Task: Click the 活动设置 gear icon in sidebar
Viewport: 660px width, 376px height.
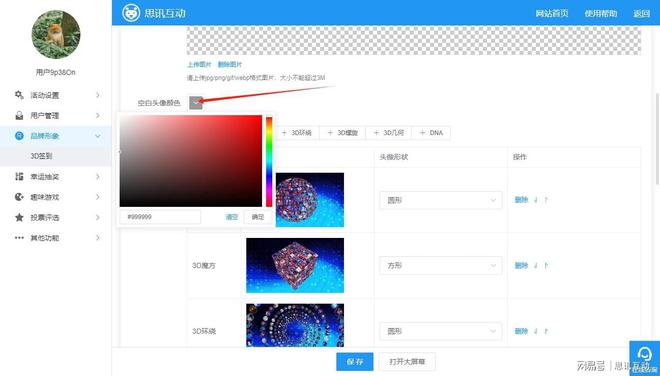Action: coord(19,95)
